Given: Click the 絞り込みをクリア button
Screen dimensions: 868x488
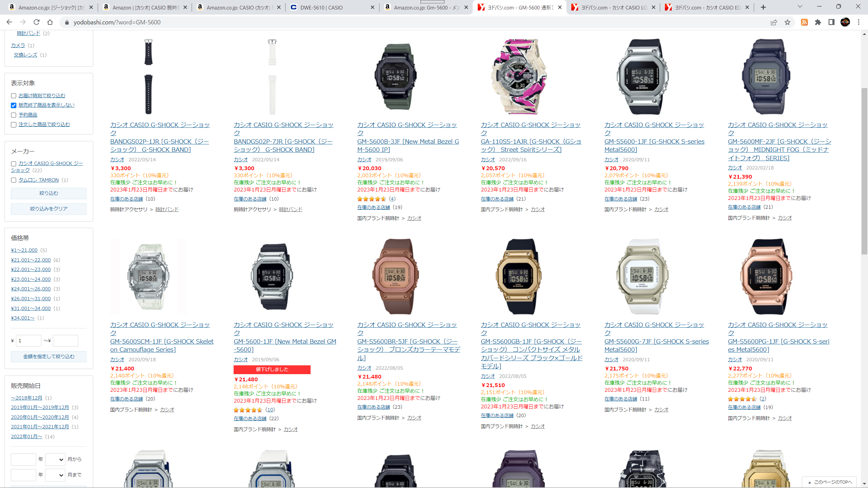Looking at the screenshot, I should (48, 209).
